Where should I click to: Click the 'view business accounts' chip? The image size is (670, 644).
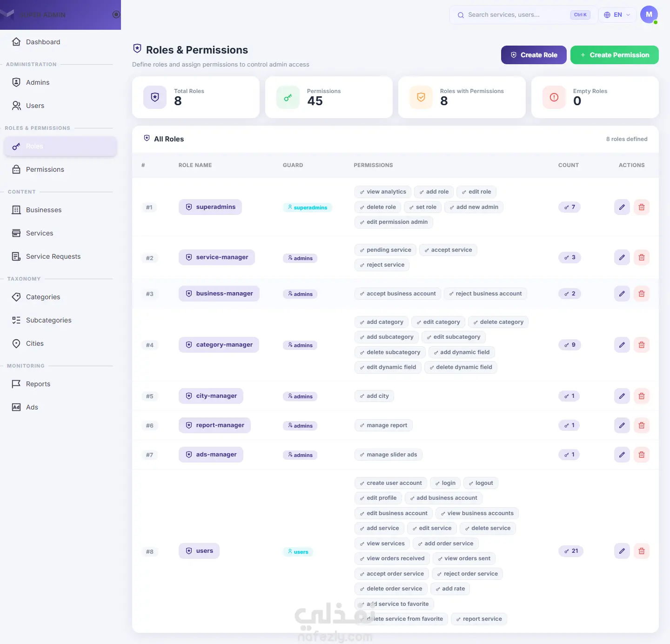click(x=477, y=513)
